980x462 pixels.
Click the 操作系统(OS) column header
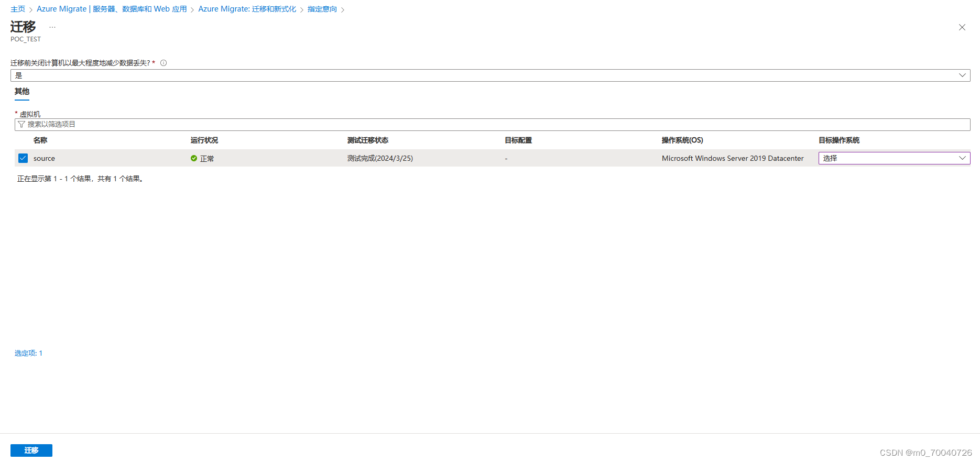pos(682,140)
